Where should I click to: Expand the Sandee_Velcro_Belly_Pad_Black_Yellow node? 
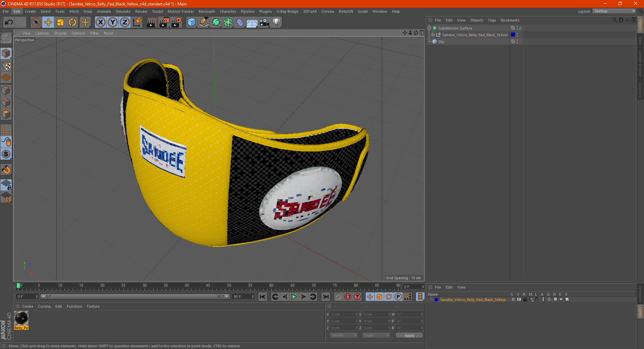click(433, 35)
